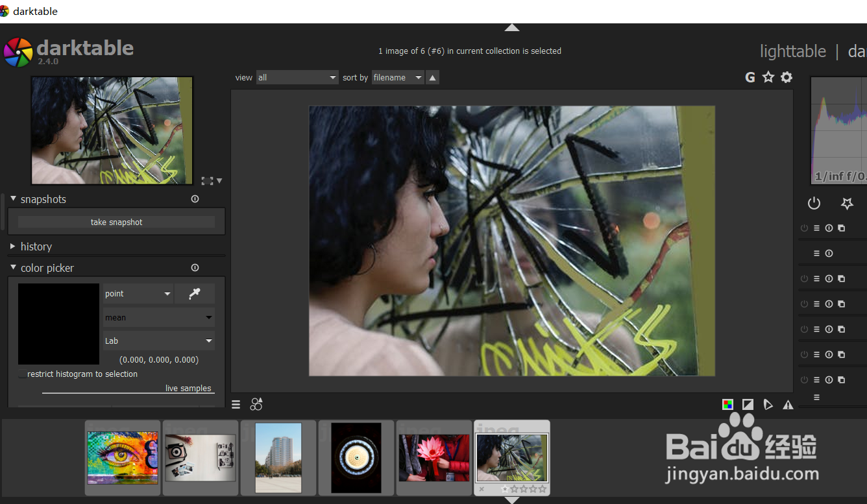Enable restrict histogram to selection checkbox
This screenshot has height=504, width=867.
click(23, 374)
